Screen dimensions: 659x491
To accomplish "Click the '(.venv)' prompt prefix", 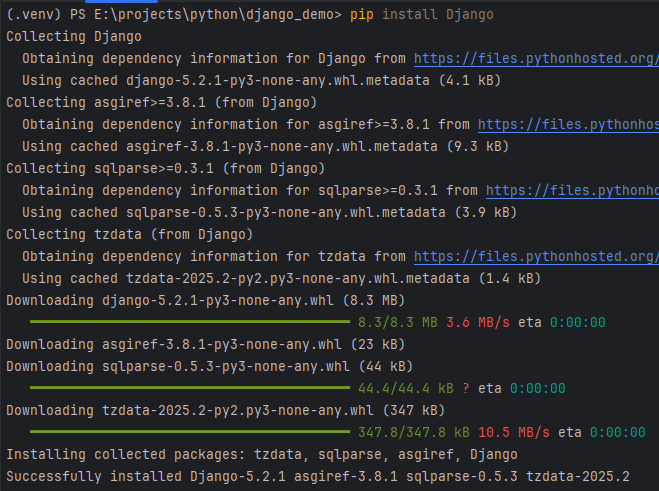I will click(34, 15).
